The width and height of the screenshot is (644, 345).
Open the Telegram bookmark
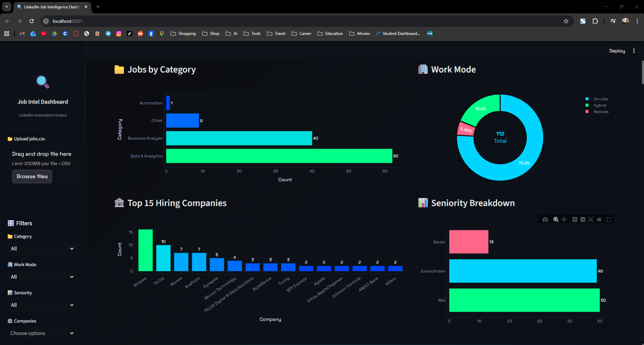[x=108, y=34]
